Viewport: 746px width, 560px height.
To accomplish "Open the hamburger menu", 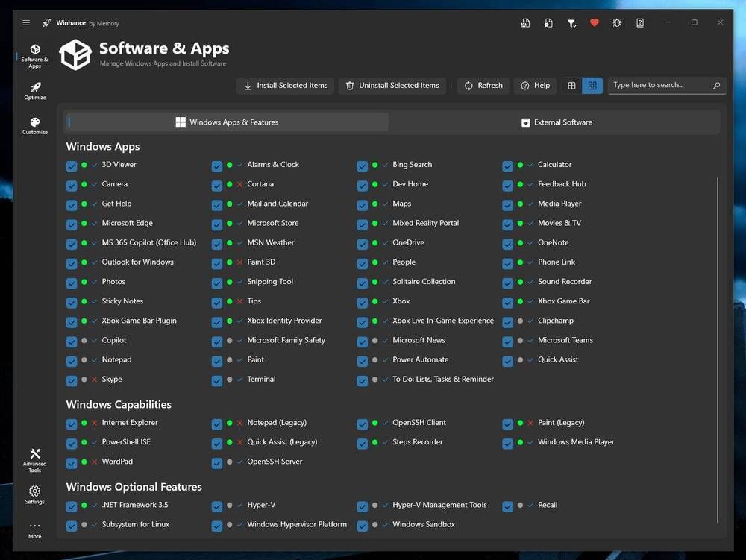I will pos(25,22).
